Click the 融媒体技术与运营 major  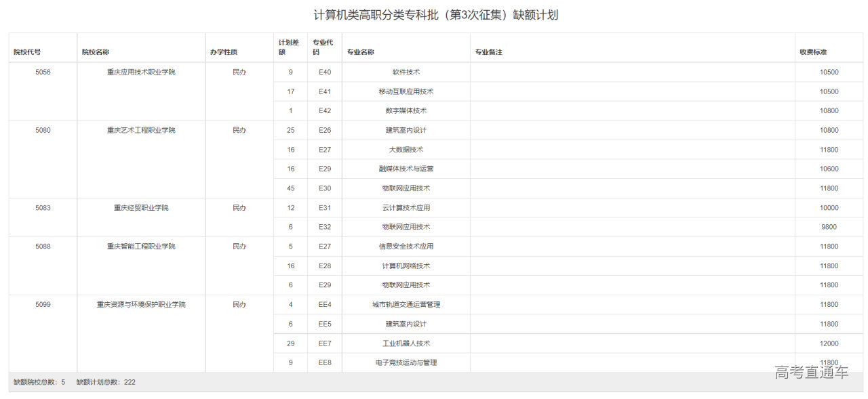pyautogui.click(x=406, y=169)
